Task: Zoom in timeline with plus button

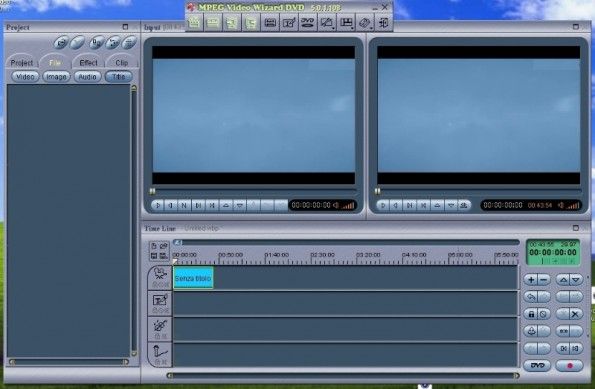Action: point(531,280)
